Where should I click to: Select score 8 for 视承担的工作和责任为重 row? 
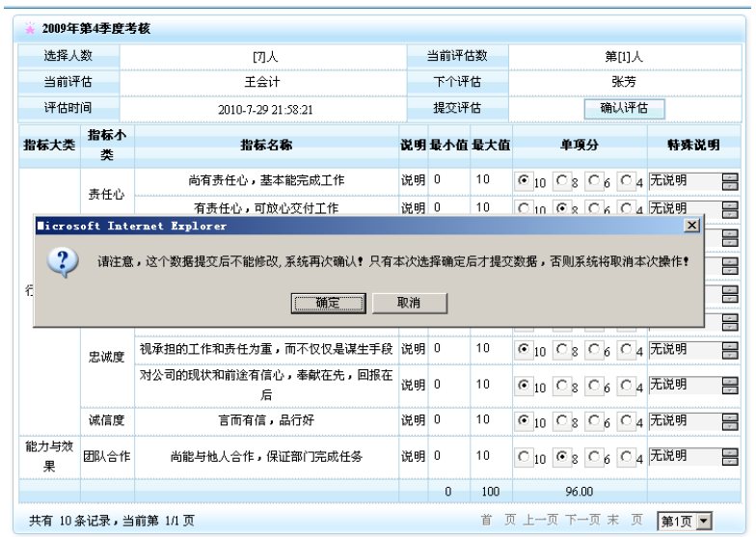[561, 349]
